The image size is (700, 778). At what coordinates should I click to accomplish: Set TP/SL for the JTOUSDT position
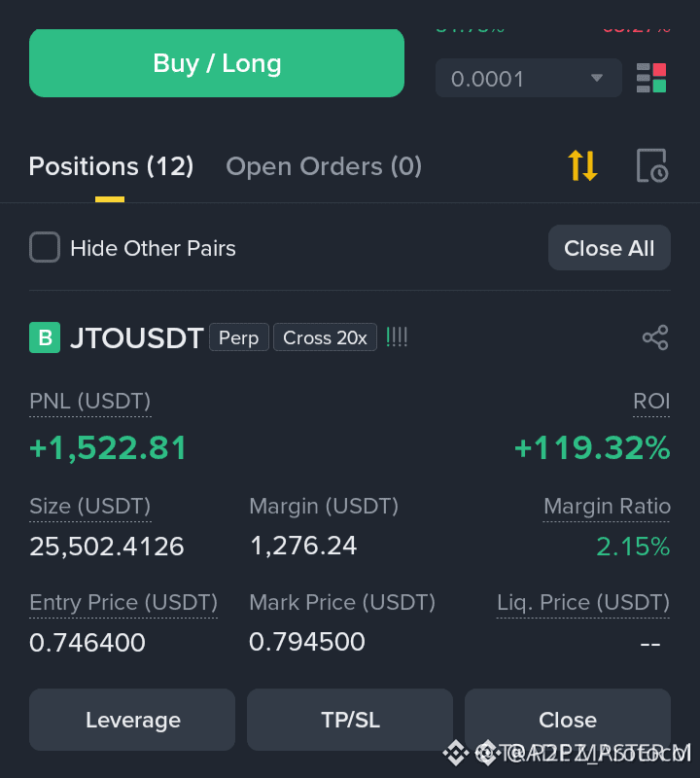(x=350, y=720)
